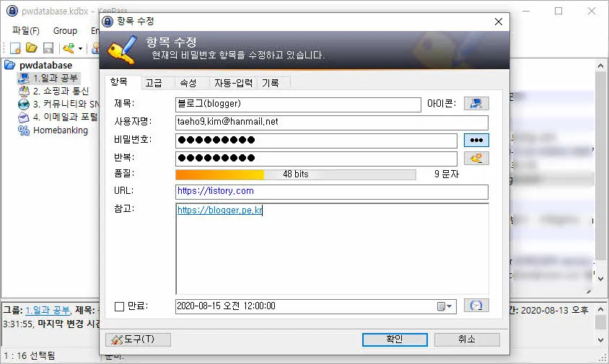Select 2. 쇼핑과 통신 group in tree
609x364 pixels.
point(61,92)
